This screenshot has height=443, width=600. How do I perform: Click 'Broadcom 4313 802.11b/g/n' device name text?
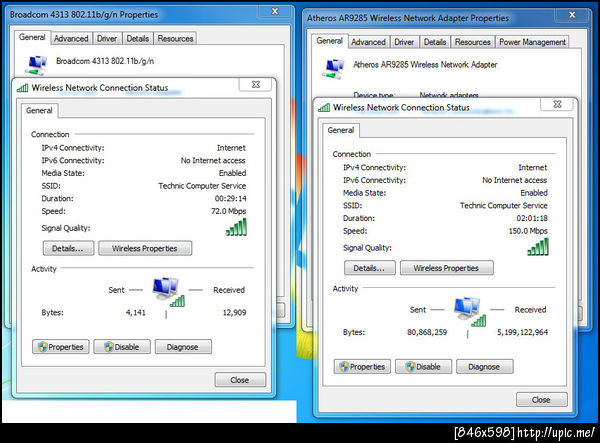click(x=105, y=61)
